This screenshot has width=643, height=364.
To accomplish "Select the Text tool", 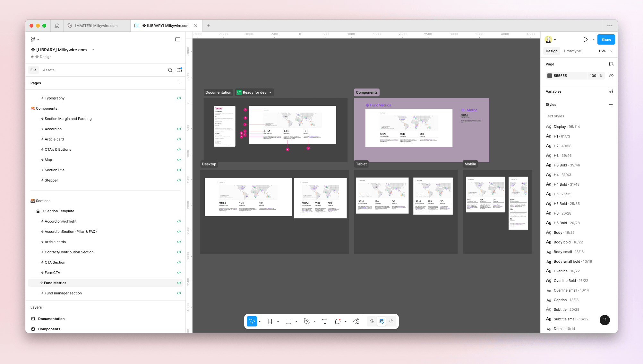I will coord(325,321).
